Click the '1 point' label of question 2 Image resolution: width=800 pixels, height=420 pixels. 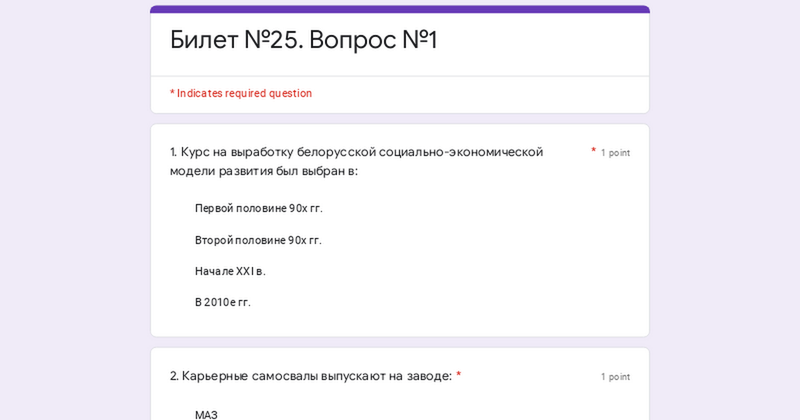(615, 377)
